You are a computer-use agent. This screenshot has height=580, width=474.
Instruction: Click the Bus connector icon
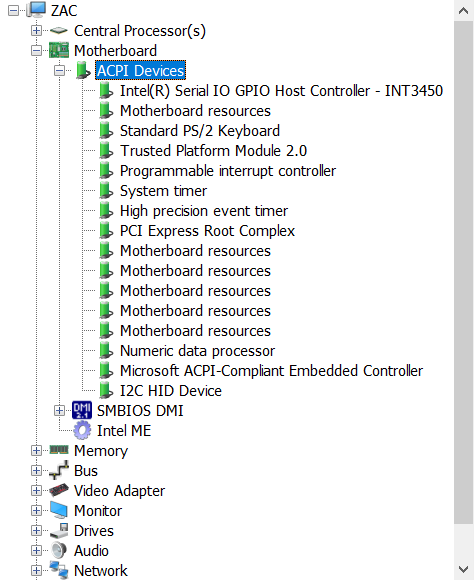[x=59, y=470]
